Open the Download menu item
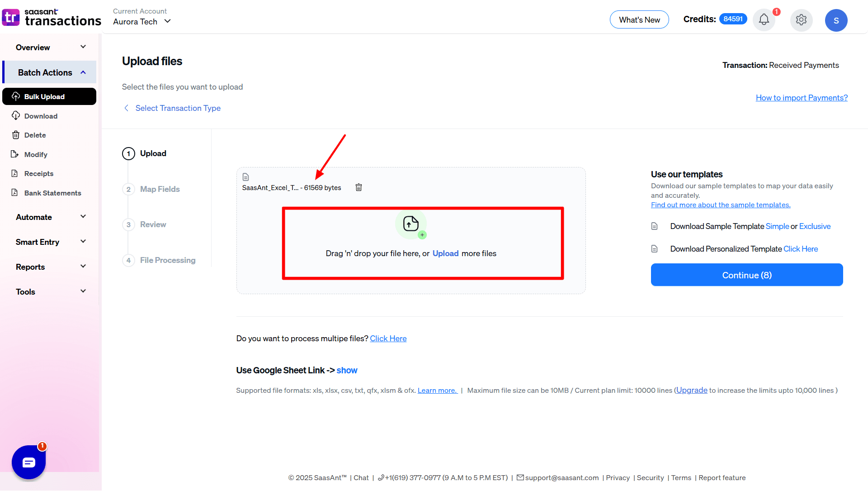 pyautogui.click(x=41, y=116)
